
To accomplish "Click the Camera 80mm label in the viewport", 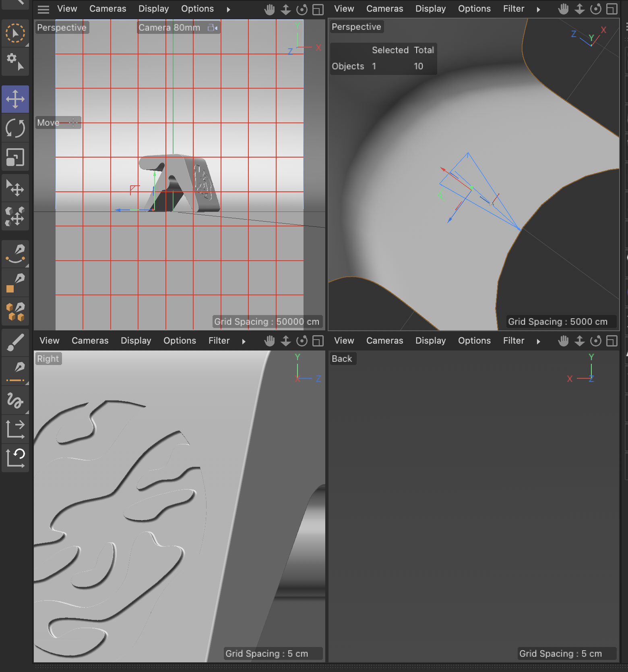I will point(169,27).
